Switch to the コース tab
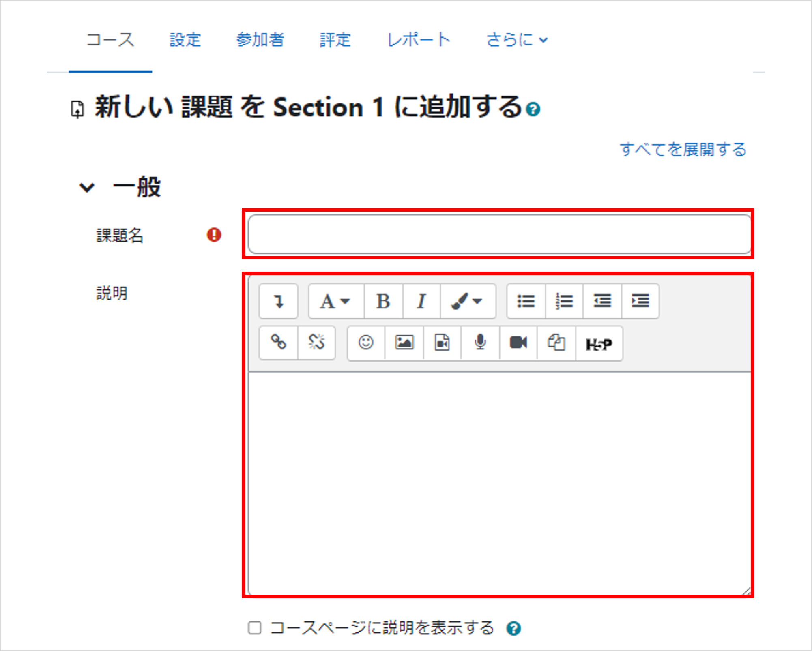Viewport: 812px width, 651px height. pyautogui.click(x=110, y=40)
